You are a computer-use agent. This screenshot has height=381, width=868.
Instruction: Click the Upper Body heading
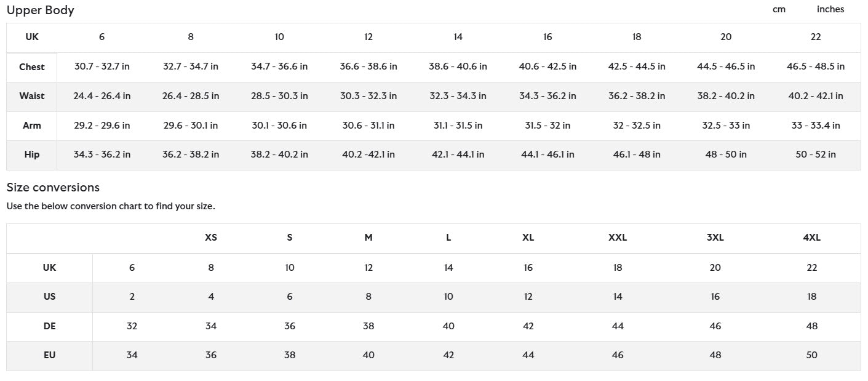tap(40, 10)
